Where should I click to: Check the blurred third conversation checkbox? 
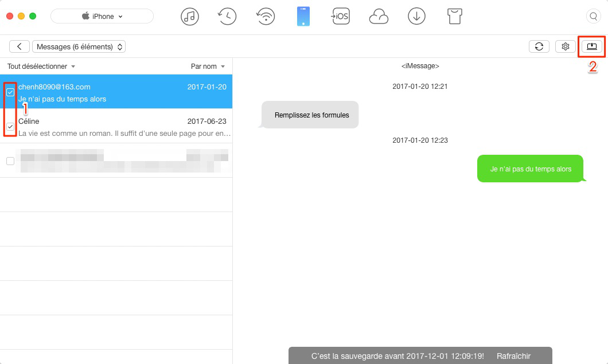pos(10,161)
